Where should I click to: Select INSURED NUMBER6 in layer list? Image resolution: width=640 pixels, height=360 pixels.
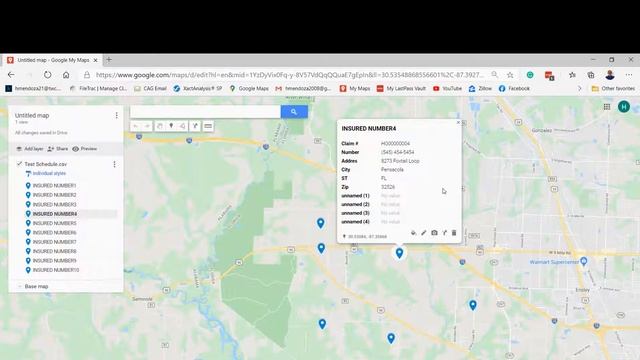point(54,233)
